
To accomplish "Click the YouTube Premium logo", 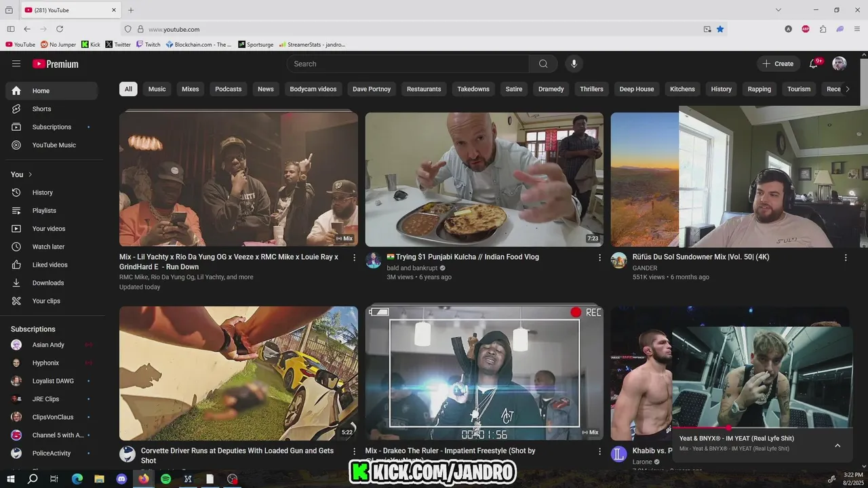I will (x=56, y=64).
